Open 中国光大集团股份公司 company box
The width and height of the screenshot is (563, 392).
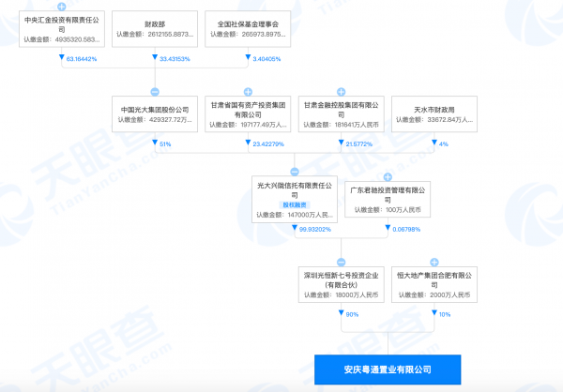click(155, 113)
